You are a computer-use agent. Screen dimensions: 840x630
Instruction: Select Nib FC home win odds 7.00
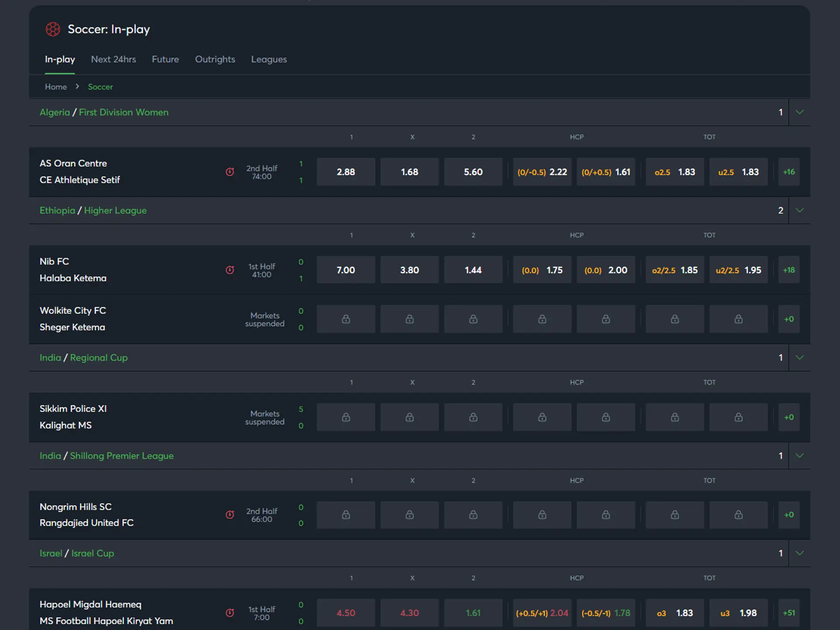346,270
